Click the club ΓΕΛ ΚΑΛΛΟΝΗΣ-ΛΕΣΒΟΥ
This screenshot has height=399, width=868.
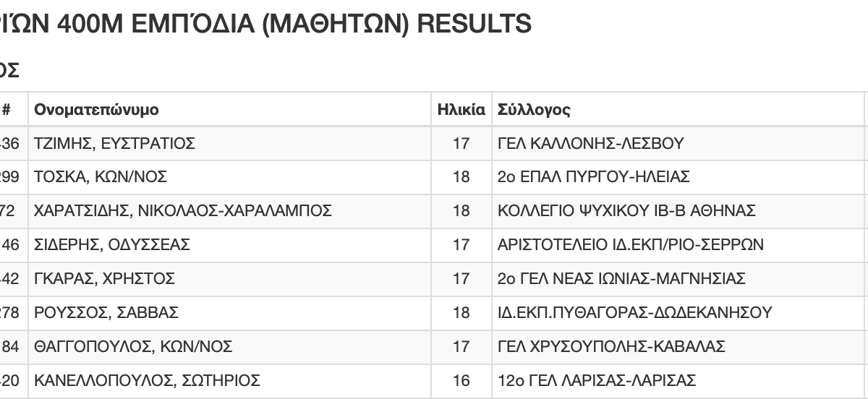click(x=591, y=143)
